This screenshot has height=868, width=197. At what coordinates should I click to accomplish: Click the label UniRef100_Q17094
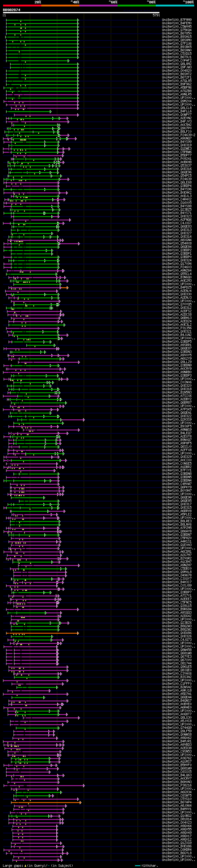point(177,264)
